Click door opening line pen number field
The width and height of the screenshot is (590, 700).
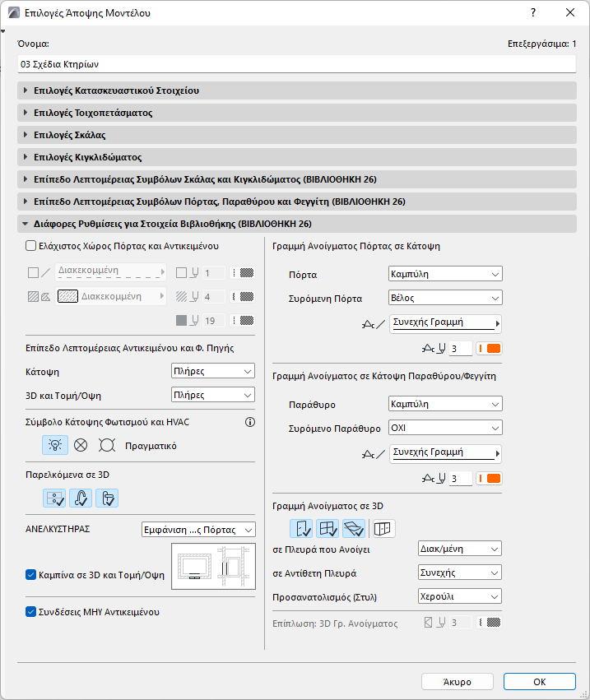[x=461, y=348]
